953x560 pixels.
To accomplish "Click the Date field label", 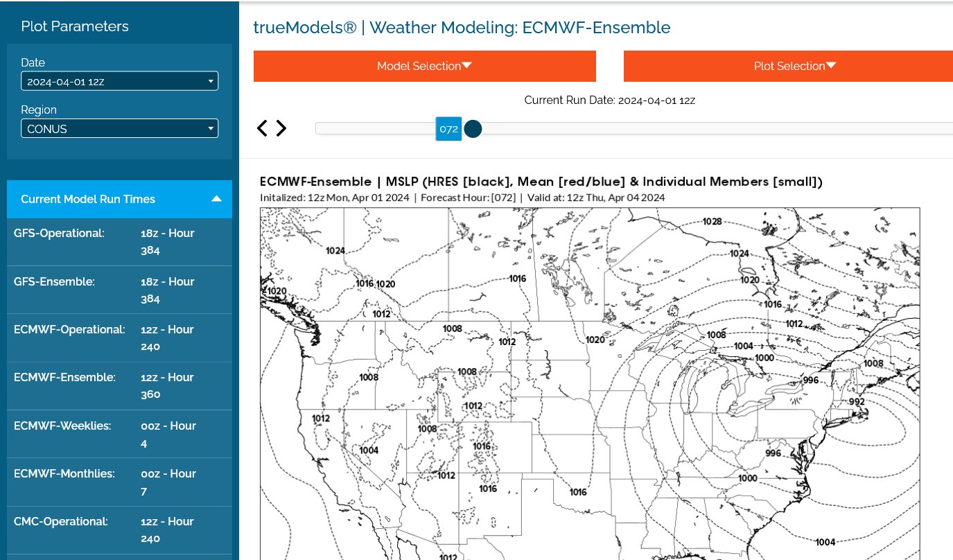I will tap(33, 62).
